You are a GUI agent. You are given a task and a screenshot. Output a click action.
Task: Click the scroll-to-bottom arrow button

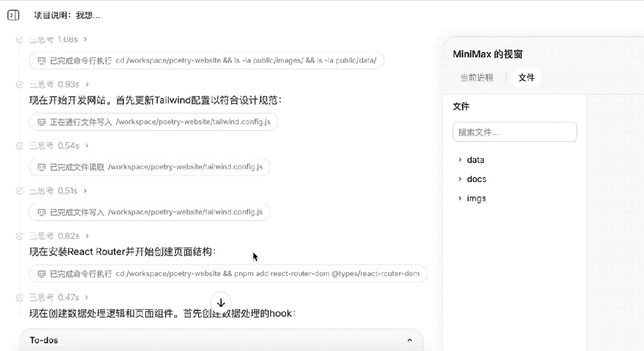221,303
